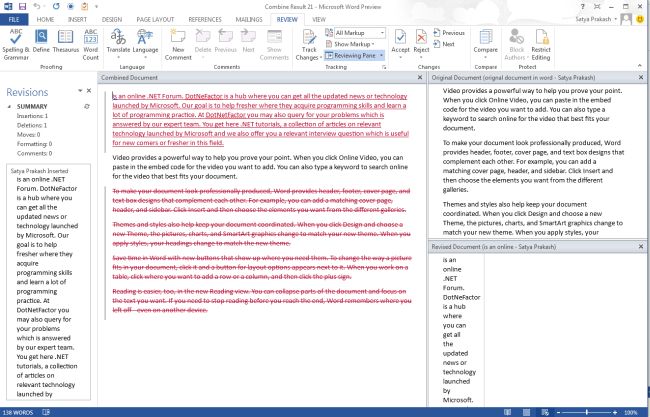Close the Revised Document pane

pyautogui.click(x=641, y=247)
